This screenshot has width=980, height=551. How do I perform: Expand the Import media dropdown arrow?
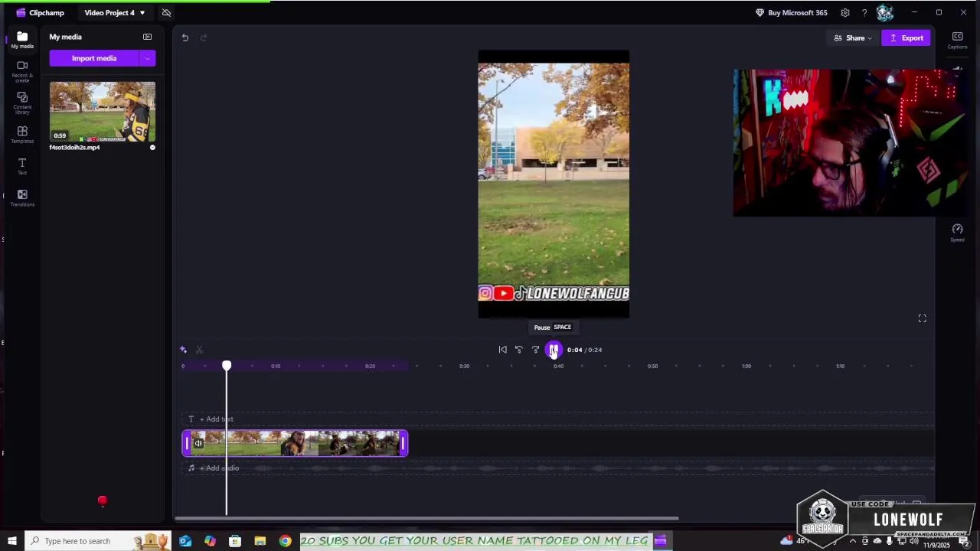point(148,58)
